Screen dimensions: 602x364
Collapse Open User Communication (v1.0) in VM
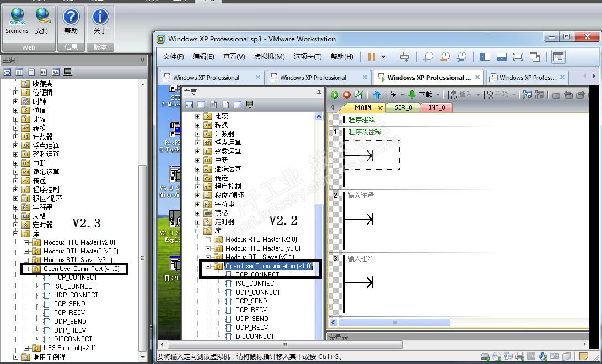click(x=208, y=266)
